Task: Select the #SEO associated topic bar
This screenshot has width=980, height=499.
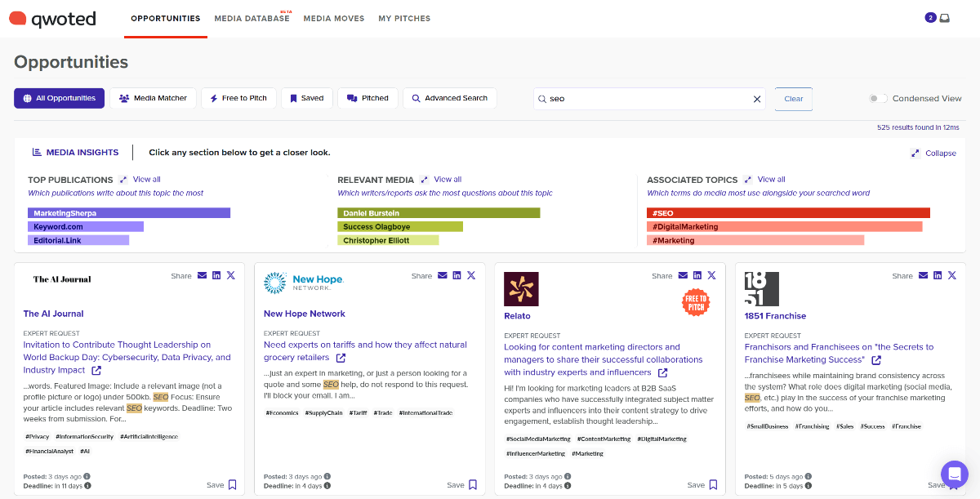Action: 788,213
